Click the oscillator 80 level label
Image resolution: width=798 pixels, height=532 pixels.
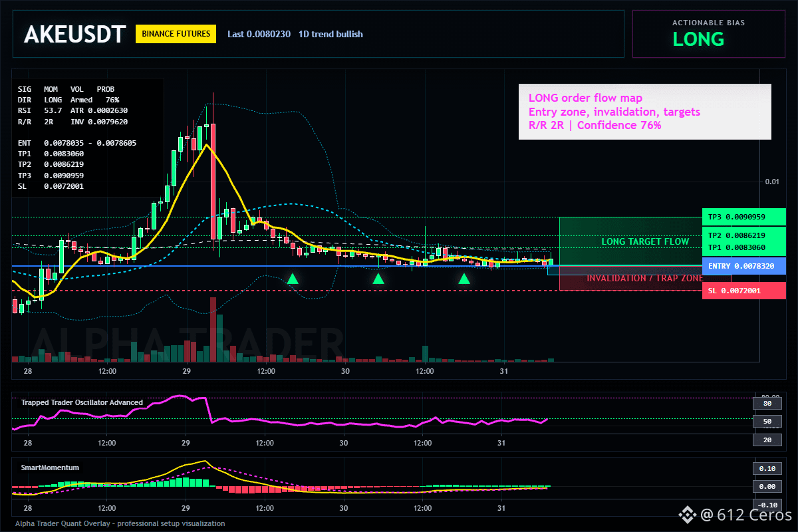767,403
